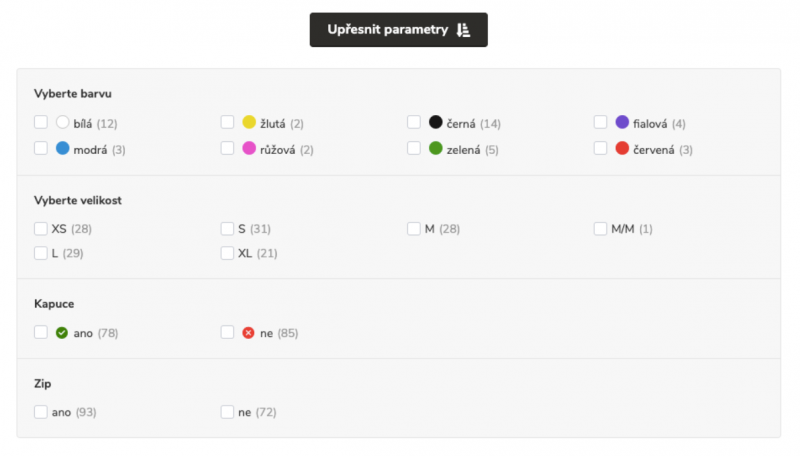This screenshot has width=800, height=456.
Task: Select the yellow žlutá color swatch
Action: coord(249,122)
